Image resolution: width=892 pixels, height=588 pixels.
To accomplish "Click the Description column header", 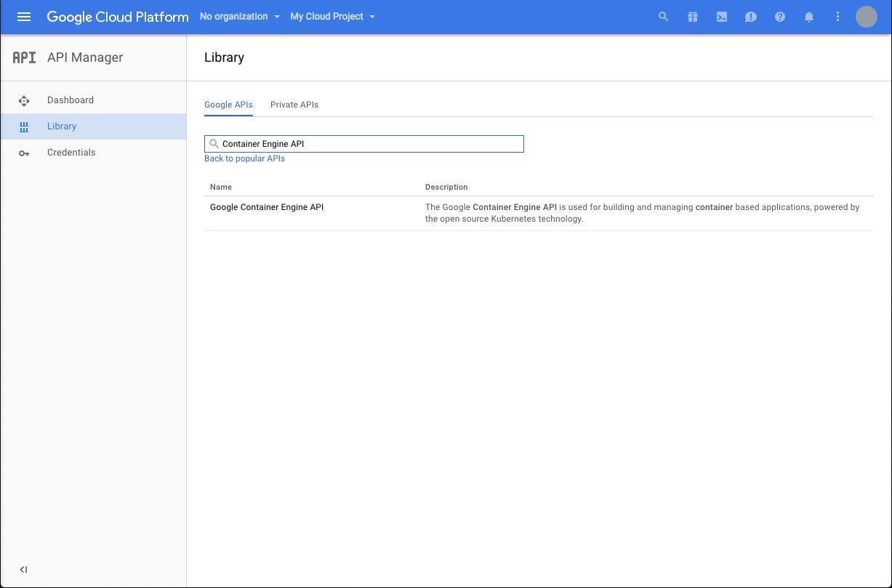I will [446, 187].
